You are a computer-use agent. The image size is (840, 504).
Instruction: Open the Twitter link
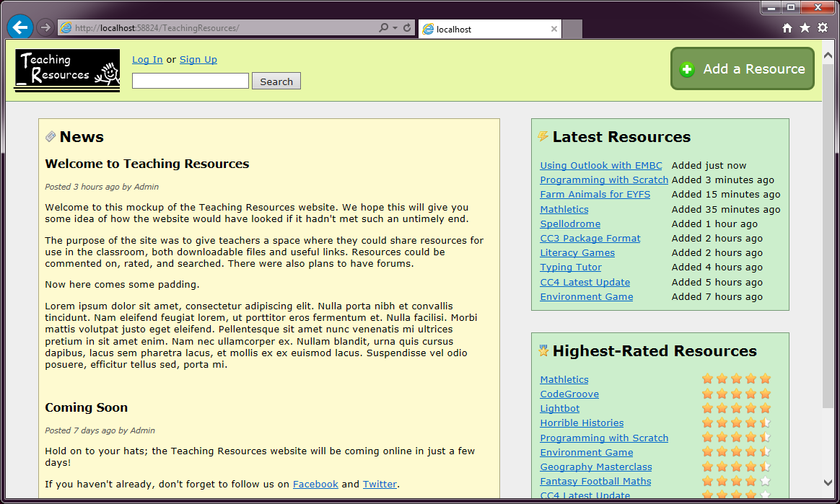point(380,484)
